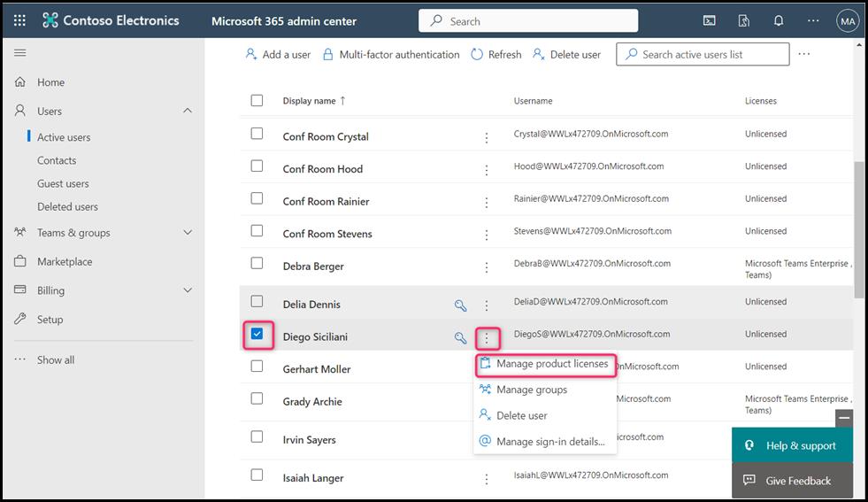This screenshot has width=868, height=502.
Task: Click the notifications bell icon
Action: (779, 20)
